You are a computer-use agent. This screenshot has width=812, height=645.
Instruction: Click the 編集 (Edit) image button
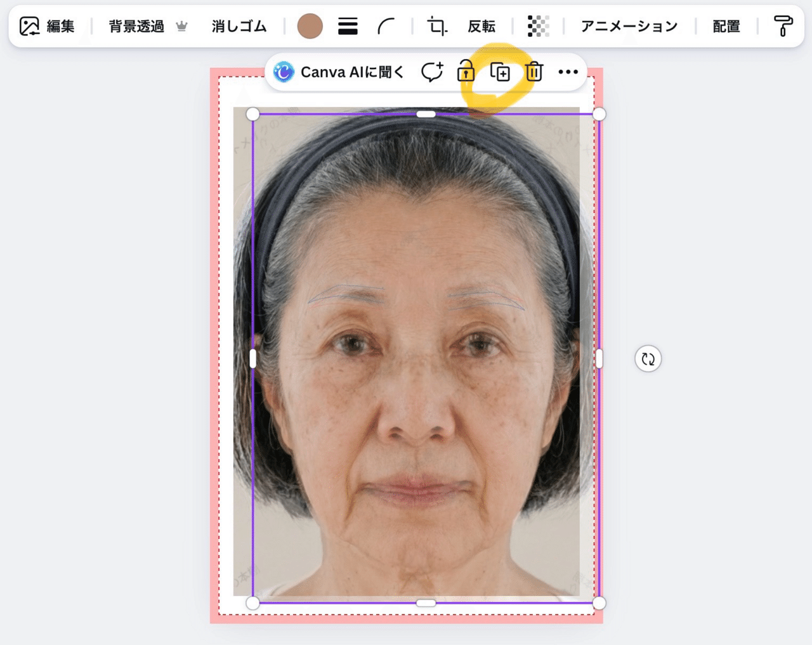(48, 26)
